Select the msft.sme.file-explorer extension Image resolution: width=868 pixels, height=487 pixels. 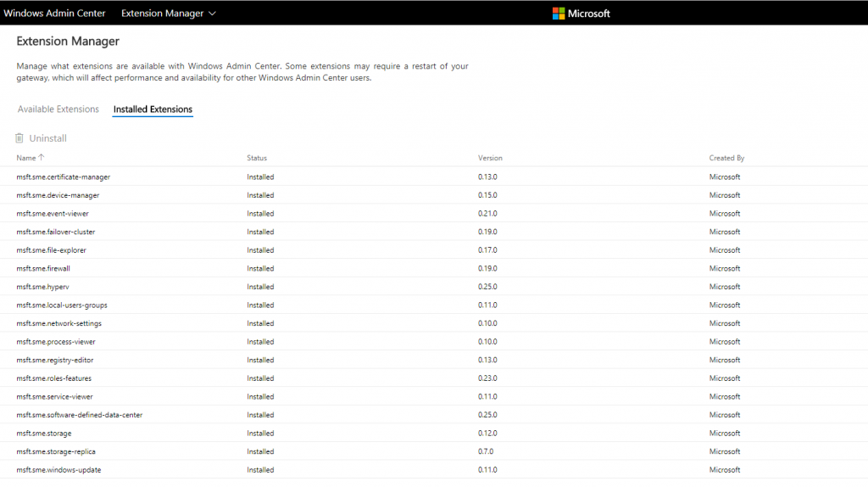pos(52,250)
